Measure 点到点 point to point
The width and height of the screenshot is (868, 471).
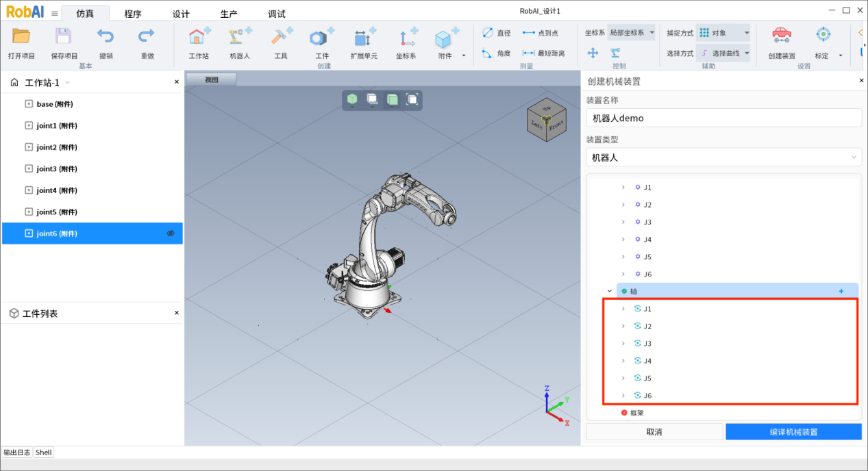(540, 33)
